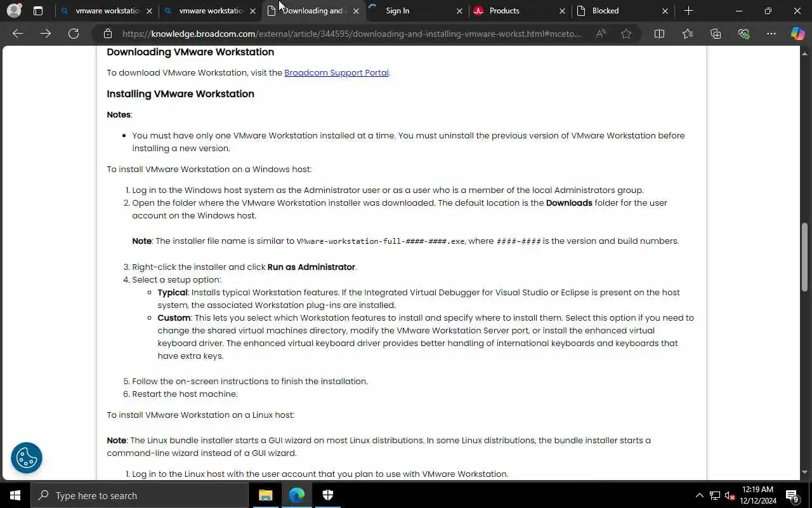Click the bold Typical option label
Viewport: 812px width, 508px height.
tap(173, 292)
